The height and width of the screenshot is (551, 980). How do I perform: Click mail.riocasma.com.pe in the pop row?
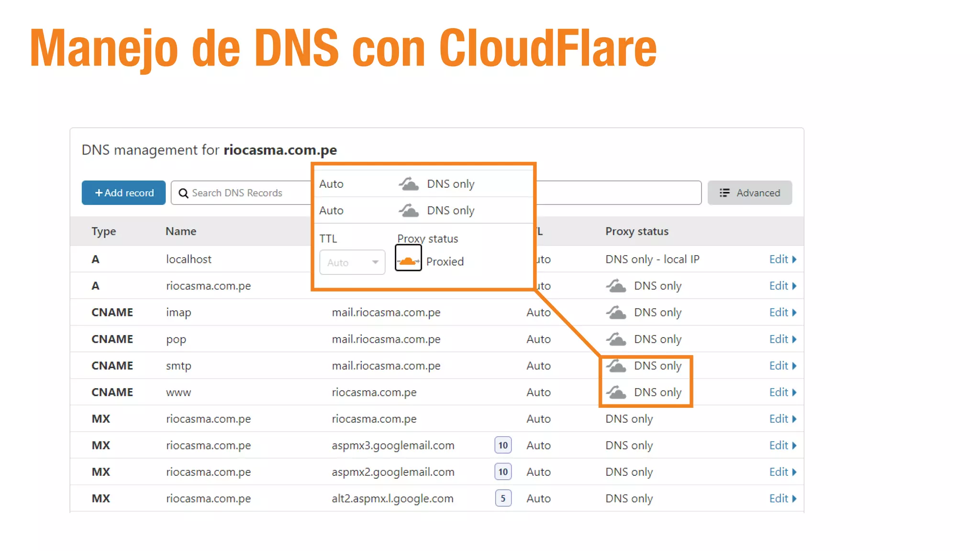tap(386, 339)
